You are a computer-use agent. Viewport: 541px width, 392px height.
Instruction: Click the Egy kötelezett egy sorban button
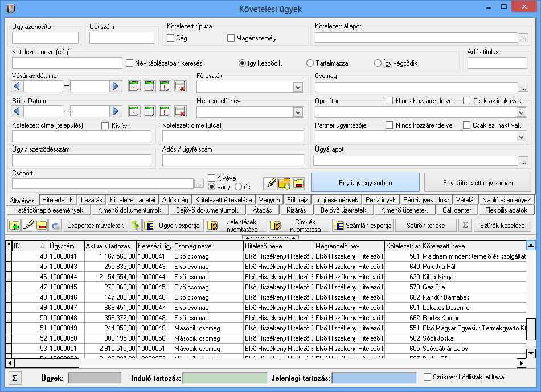pos(478,182)
